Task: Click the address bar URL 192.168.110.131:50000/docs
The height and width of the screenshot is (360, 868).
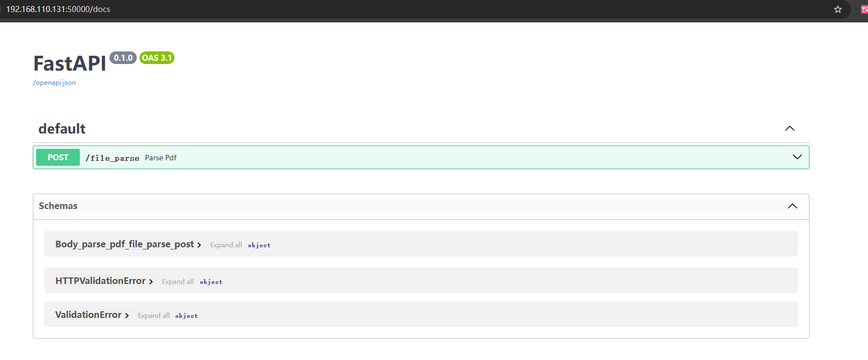Action: 58,9
